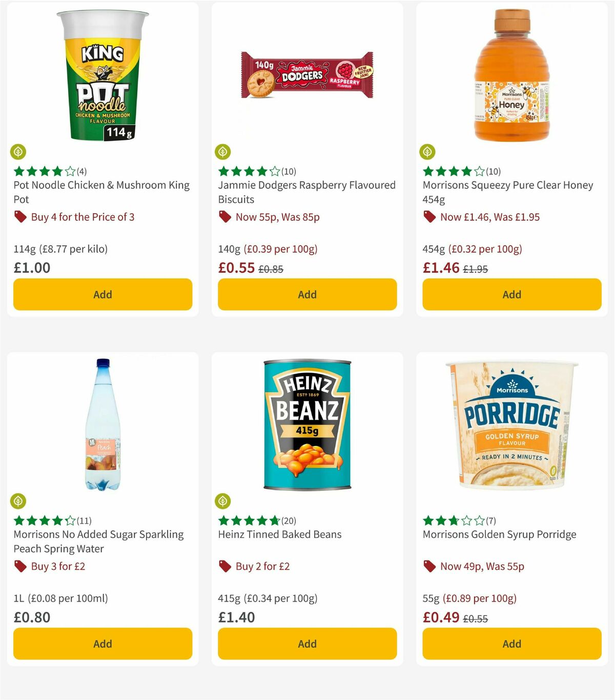This screenshot has width=615, height=700.
Task: Open the review count (10) for Morrisons Honey
Action: (x=491, y=171)
